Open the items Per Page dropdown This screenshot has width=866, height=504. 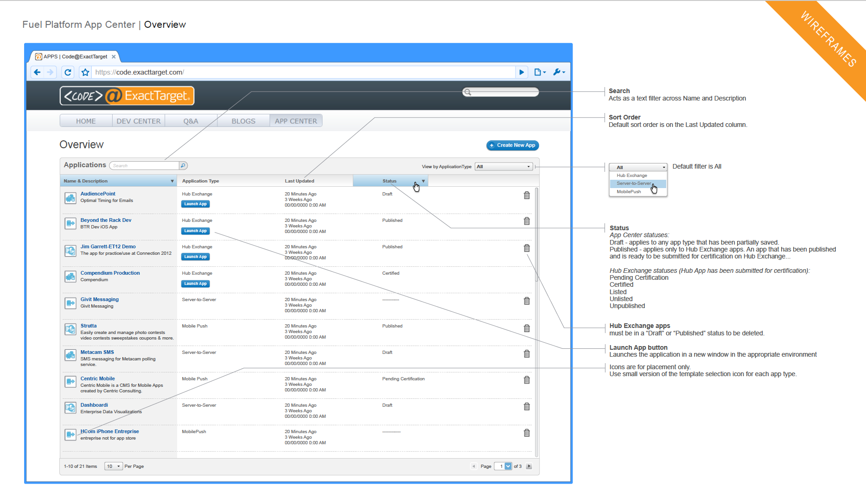tap(113, 466)
